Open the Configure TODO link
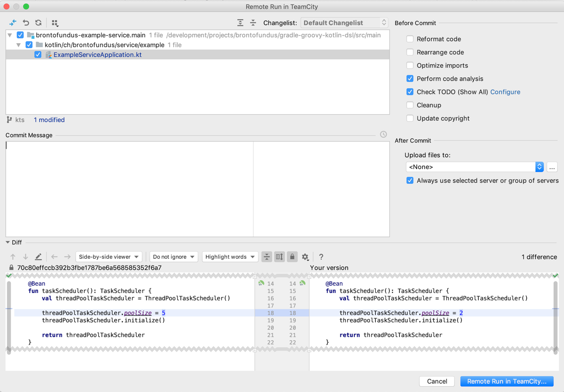 (x=505, y=92)
